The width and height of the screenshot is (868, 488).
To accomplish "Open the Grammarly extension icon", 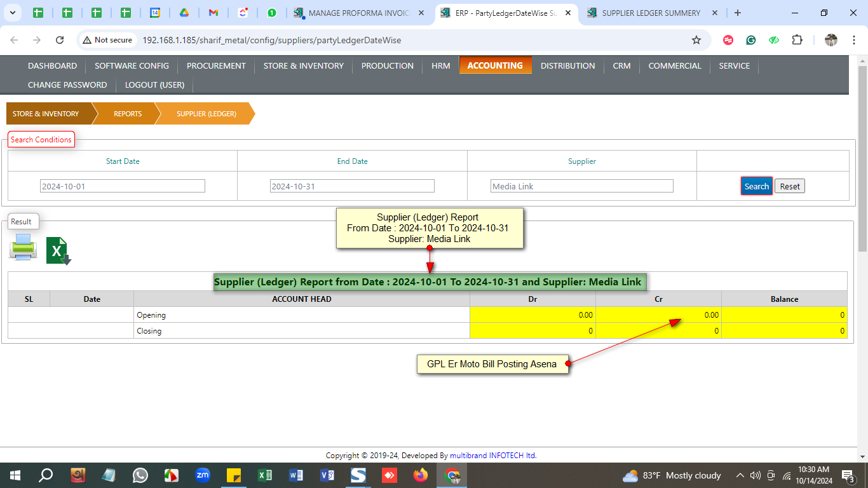I will tap(751, 40).
